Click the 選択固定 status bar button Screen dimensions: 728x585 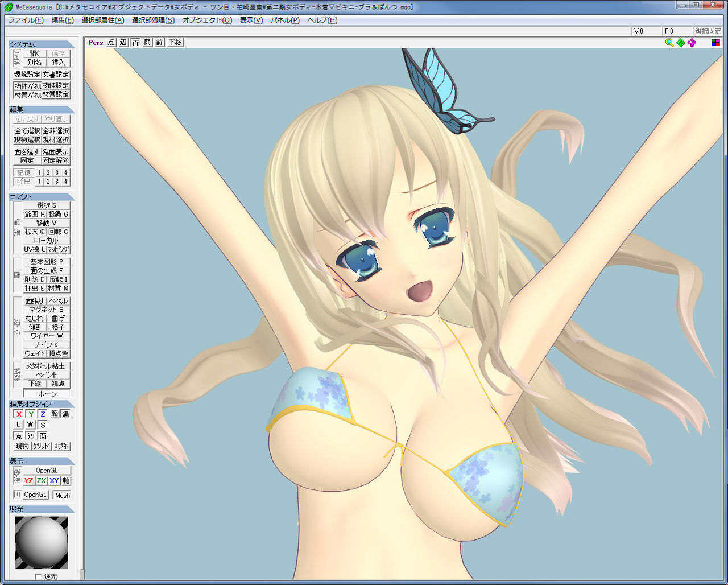click(x=708, y=31)
